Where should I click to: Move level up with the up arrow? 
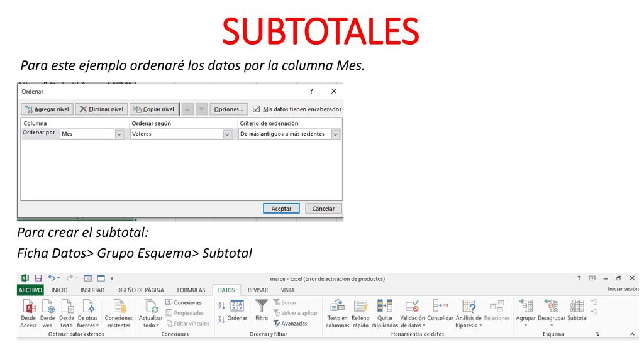pyautogui.click(x=187, y=109)
